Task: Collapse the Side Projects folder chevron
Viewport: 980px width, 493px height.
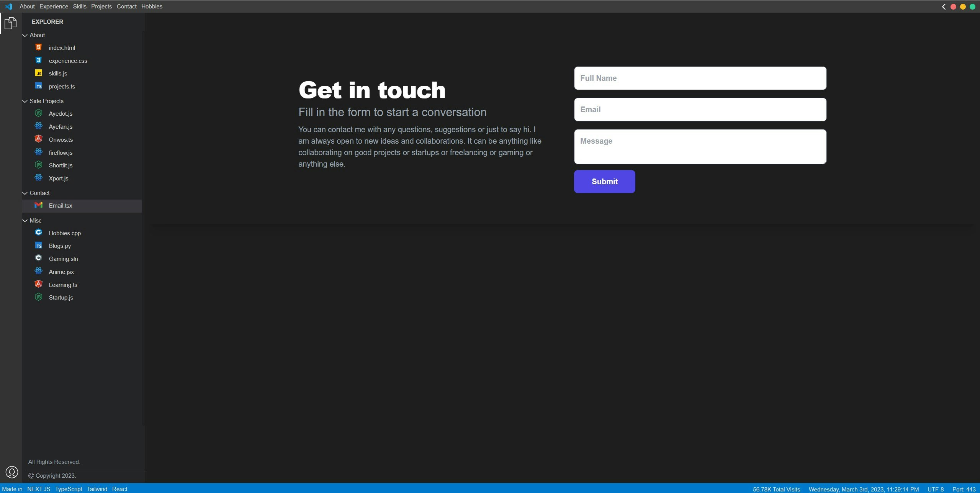Action: pyautogui.click(x=25, y=101)
